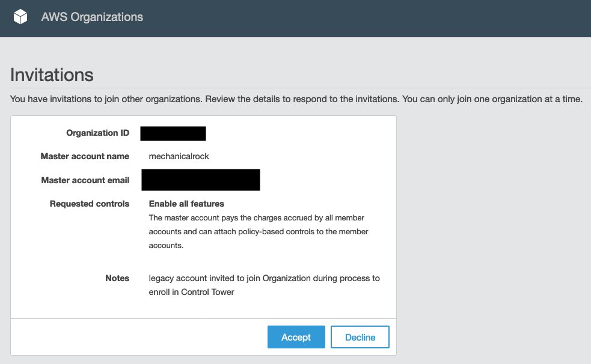Image resolution: width=591 pixels, height=364 pixels.
Task: Click the Master account name label
Action: point(85,156)
